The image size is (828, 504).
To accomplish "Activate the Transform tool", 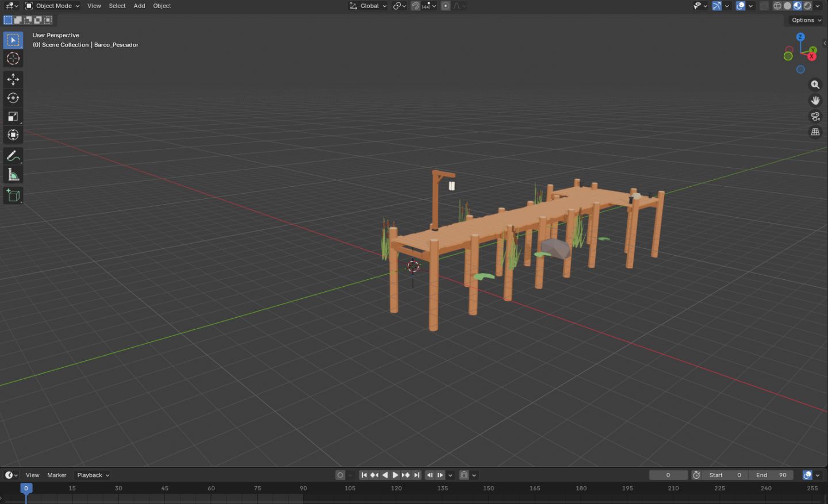I will (x=13, y=135).
